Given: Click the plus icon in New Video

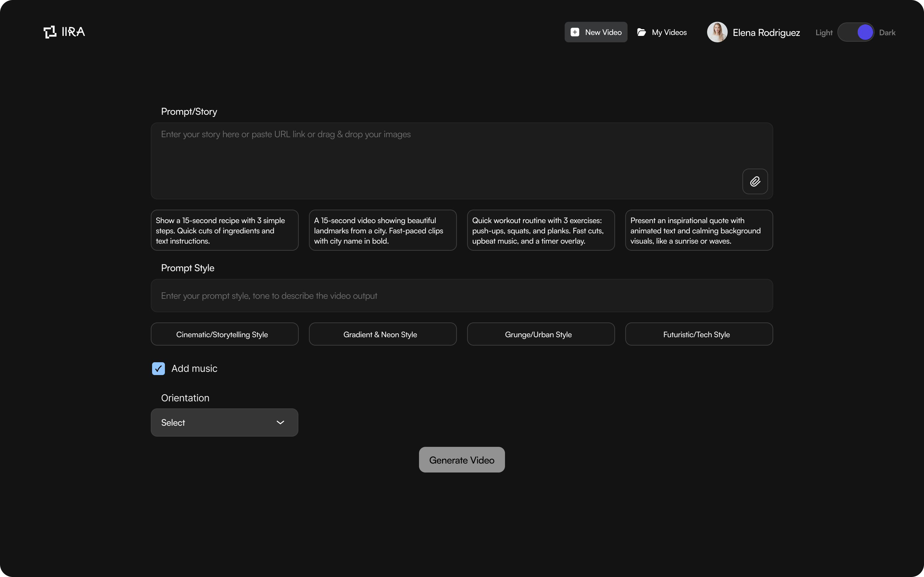Looking at the screenshot, I should click(575, 32).
